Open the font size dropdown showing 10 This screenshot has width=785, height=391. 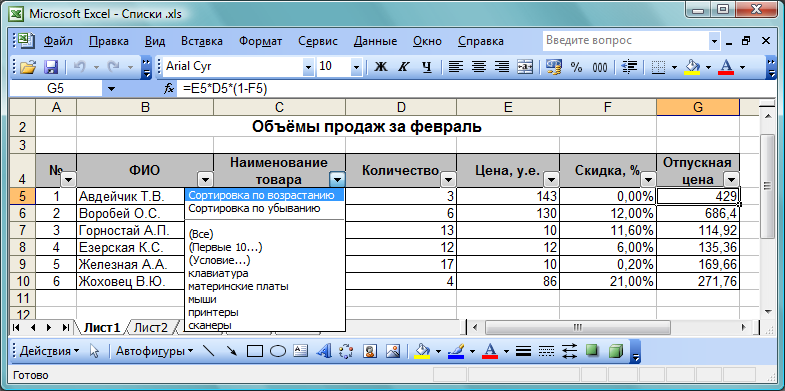[356, 67]
